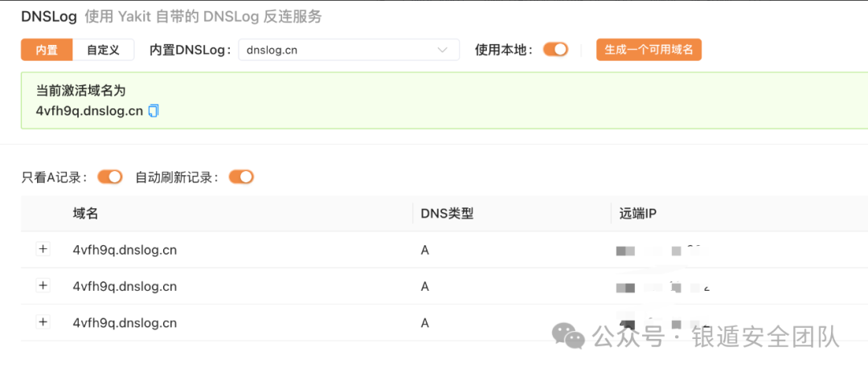Click the WeChat logo watermark icon
Viewport: 868px width, 372px height.
coord(572,337)
